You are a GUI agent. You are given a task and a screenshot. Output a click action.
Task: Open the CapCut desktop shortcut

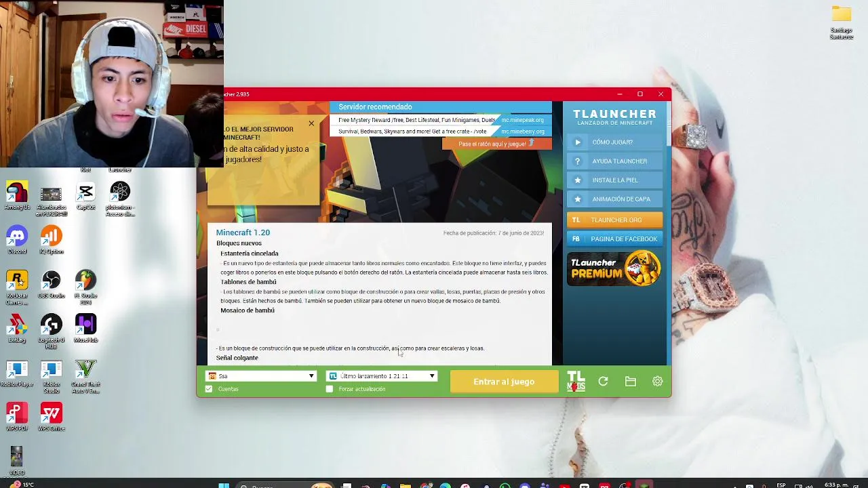point(85,197)
